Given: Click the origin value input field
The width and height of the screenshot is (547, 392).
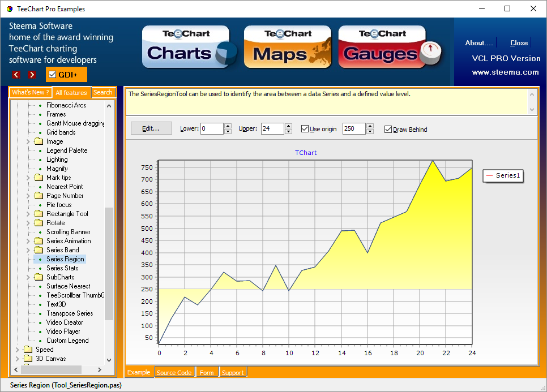Looking at the screenshot, I should click(x=354, y=128).
